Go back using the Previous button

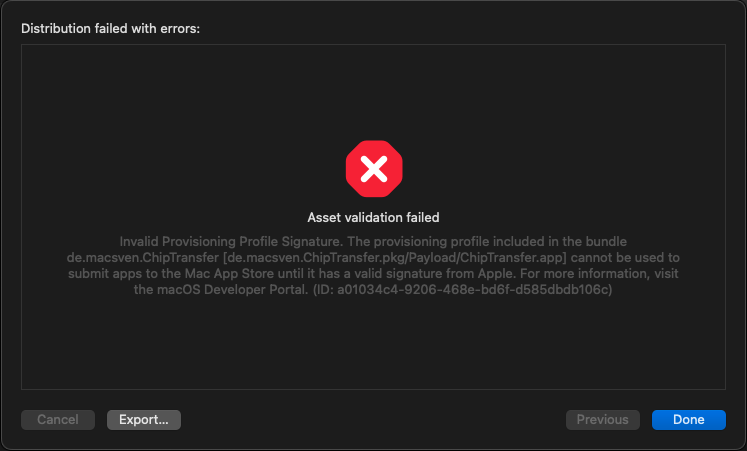click(x=602, y=420)
